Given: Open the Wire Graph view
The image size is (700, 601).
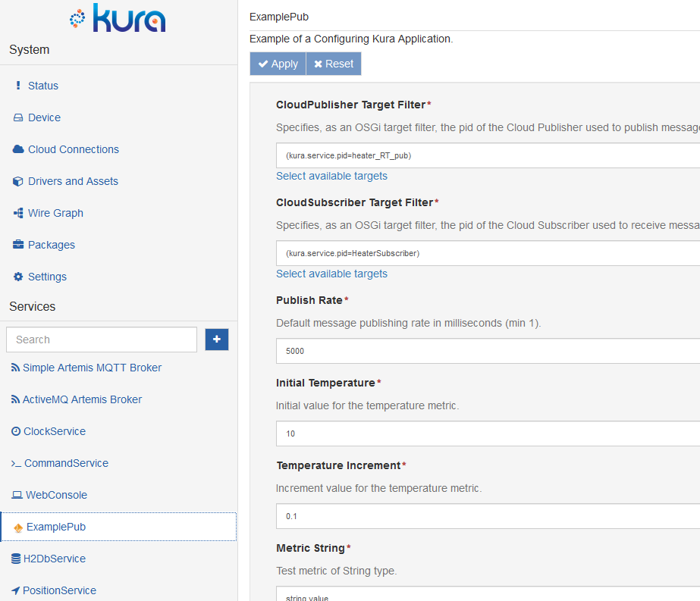Looking at the screenshot, I should coord(55,213).
